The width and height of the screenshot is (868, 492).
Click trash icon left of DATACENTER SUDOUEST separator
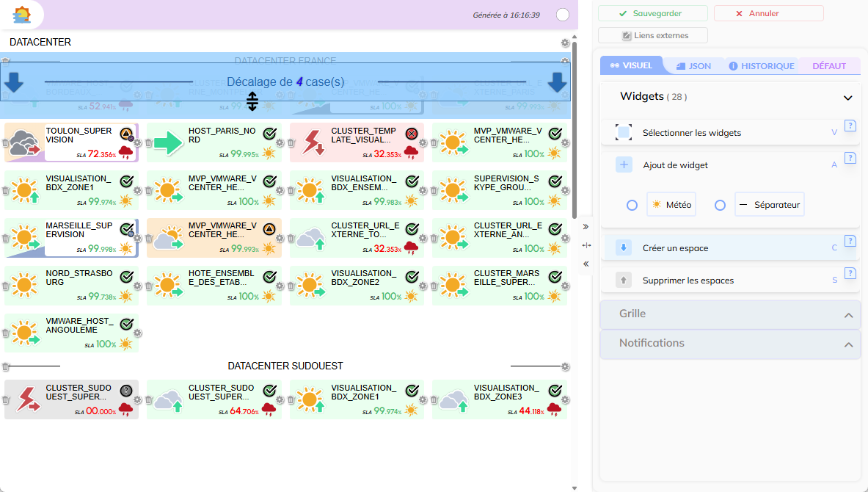coord(6,366)
